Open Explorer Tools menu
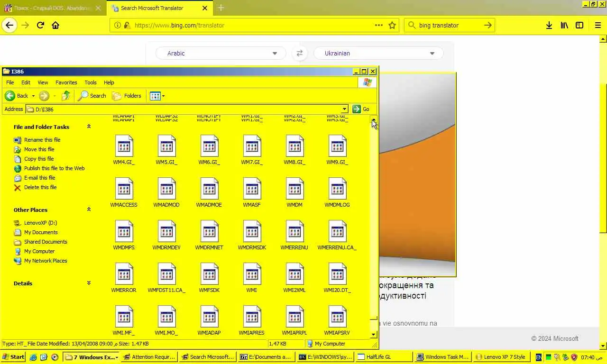This screenshot has width=607, height=364. pos(90,82)
